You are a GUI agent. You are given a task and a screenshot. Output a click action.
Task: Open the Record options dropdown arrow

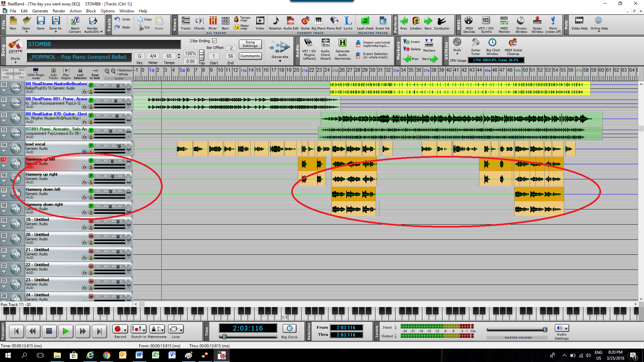125,329
